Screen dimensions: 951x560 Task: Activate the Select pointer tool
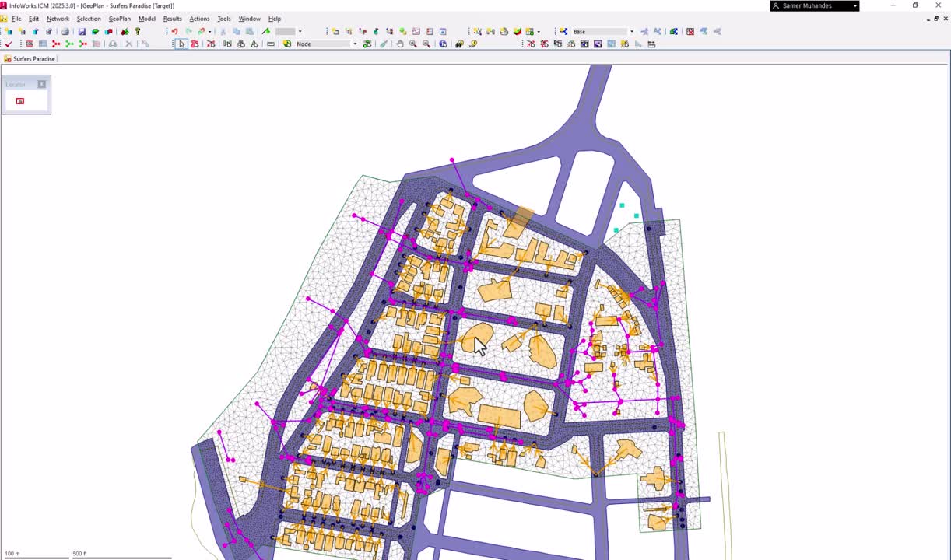coord(181,44)
